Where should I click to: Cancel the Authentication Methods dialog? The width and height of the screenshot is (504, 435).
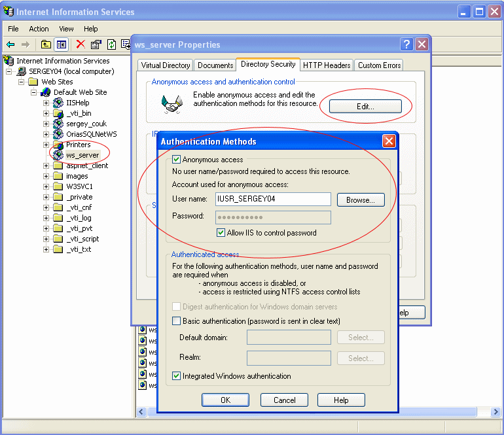coord(285,400)
